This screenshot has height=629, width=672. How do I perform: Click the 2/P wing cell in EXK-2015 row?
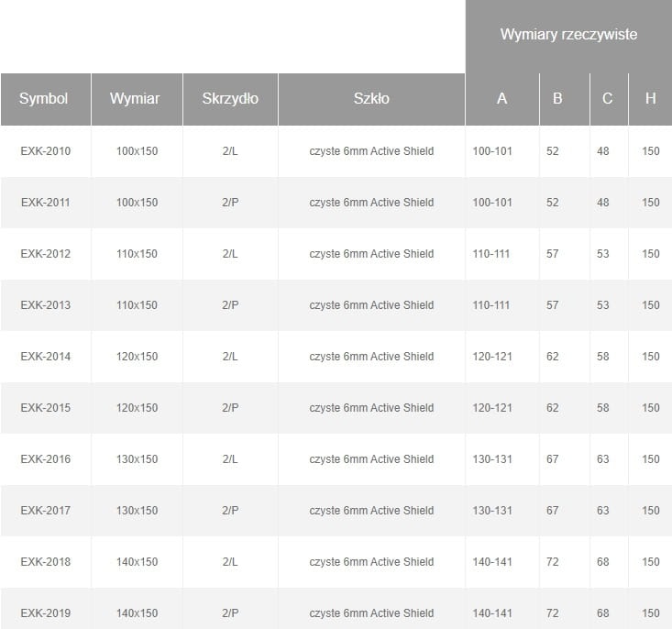230,408
